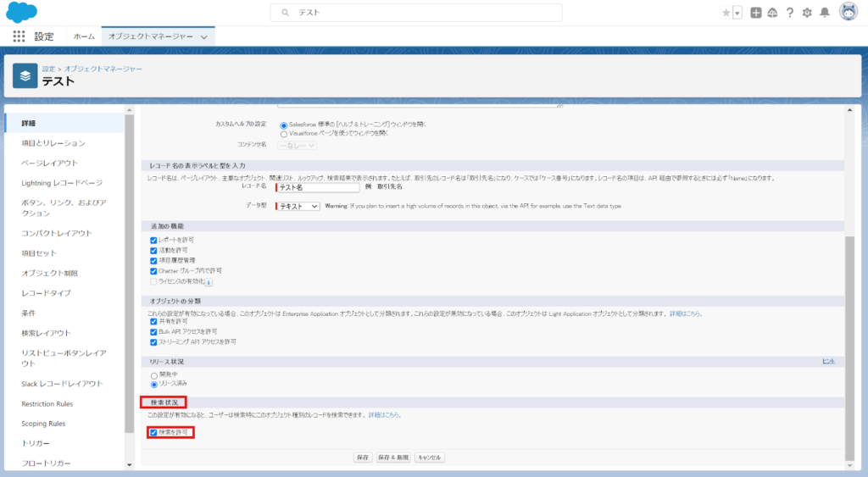Open global actions plus icon
Viewport: 868px width, 477px height.
click(756, 13)
